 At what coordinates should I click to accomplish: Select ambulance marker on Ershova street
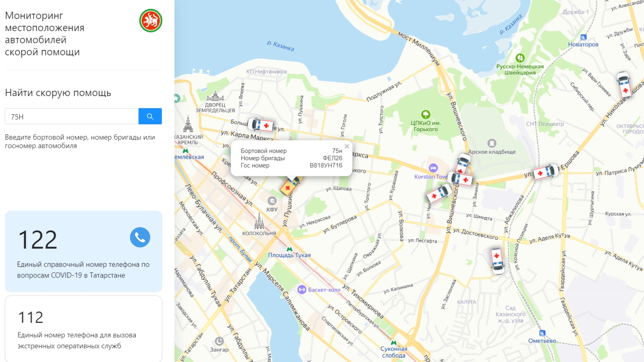546,172
